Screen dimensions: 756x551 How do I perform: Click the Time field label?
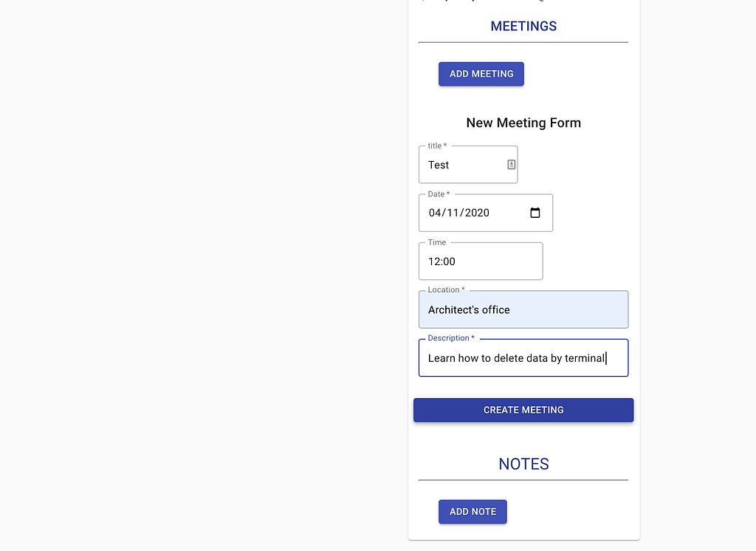[437, 242]
